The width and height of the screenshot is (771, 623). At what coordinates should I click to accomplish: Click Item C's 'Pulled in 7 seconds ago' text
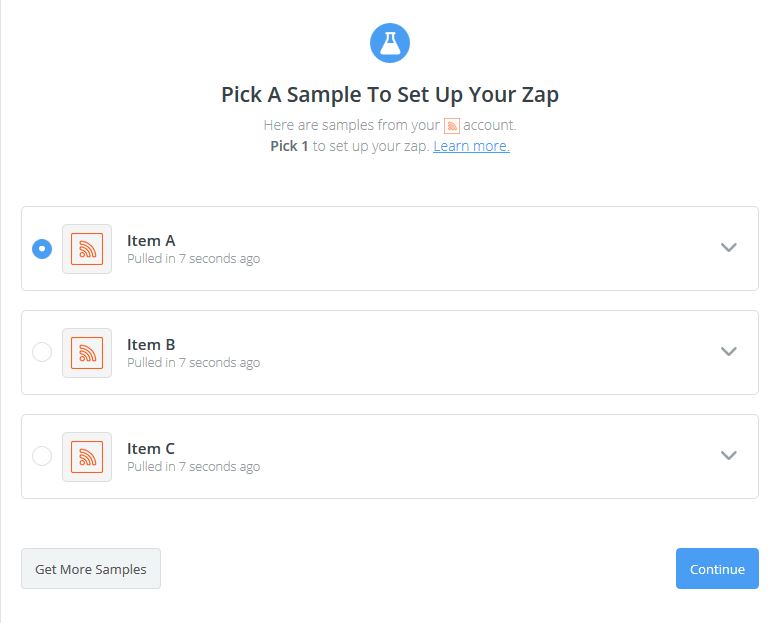click(193, 467)
